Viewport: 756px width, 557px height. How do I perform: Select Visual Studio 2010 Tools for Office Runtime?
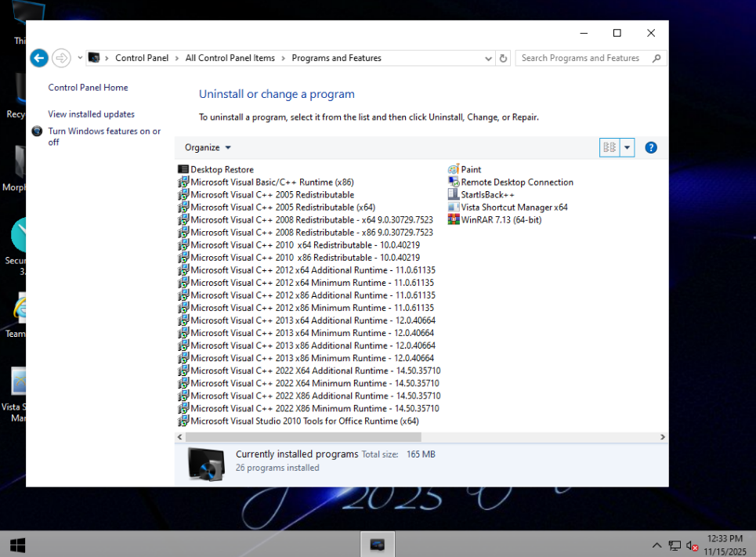(x=298, y=421)
